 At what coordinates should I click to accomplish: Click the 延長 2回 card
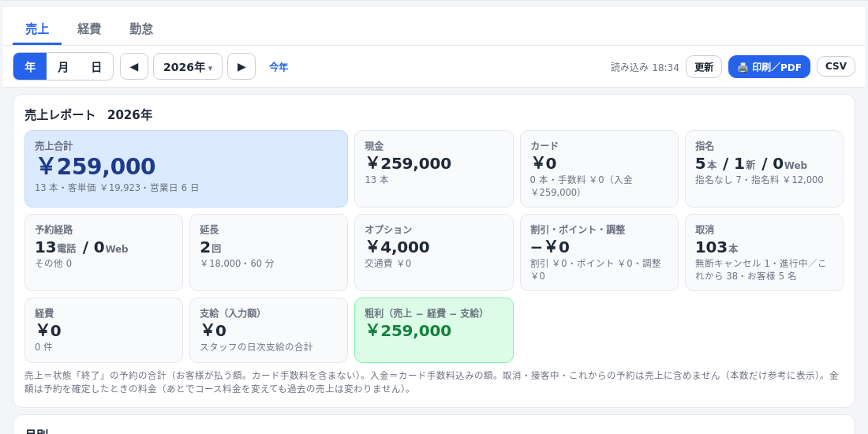point(268,253)
